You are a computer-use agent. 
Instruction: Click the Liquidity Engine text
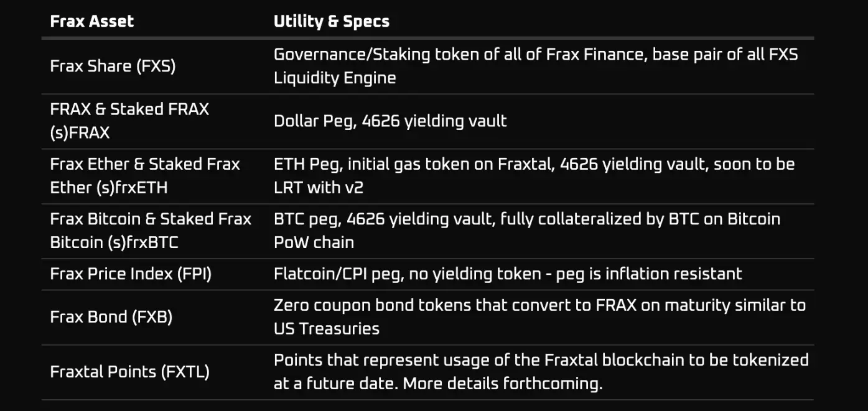pos(335,78)
